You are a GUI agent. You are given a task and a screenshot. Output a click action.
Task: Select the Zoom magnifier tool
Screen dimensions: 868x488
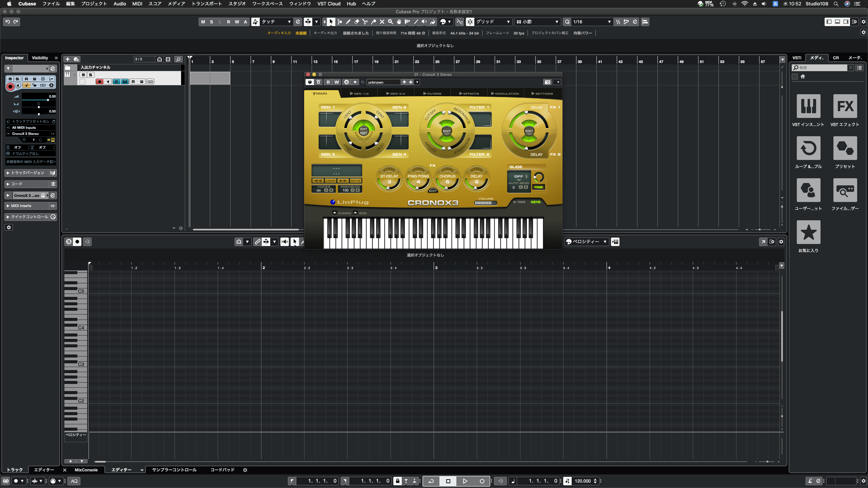tap(391, 22)
